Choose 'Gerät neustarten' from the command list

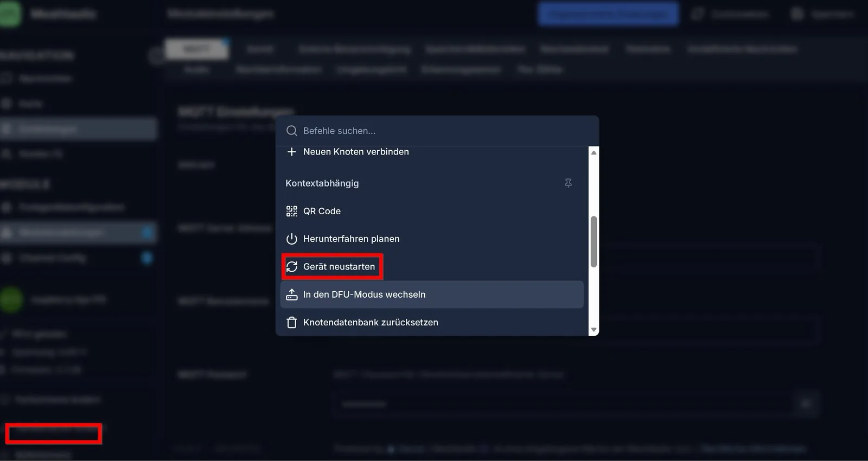432,266
